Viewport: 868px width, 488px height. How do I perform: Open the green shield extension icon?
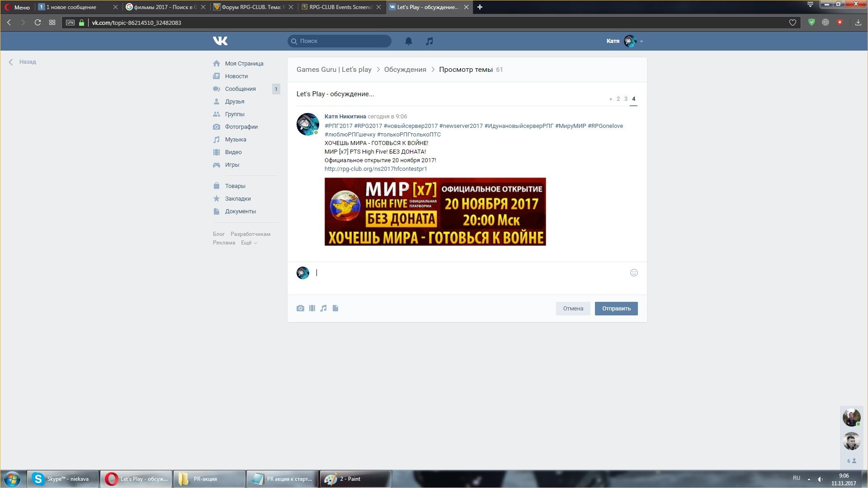tap(811, 22)
